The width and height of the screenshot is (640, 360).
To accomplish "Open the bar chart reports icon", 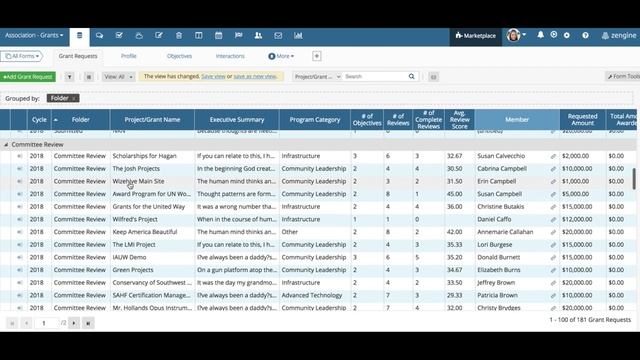I will [298, 36].
